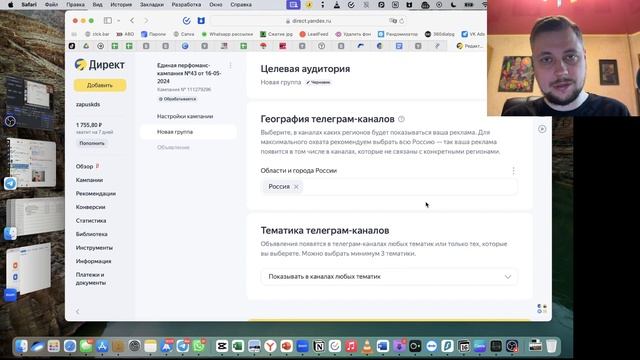This screenshot has width=640, height=360.
Task: Open the three-dot menu beside the campaign name
Action: tap(230, 65)
